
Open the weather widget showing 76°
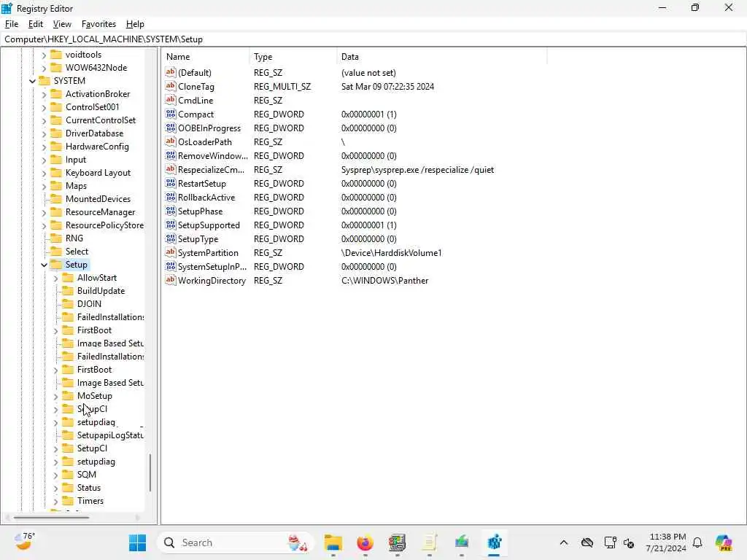[24, 542]
